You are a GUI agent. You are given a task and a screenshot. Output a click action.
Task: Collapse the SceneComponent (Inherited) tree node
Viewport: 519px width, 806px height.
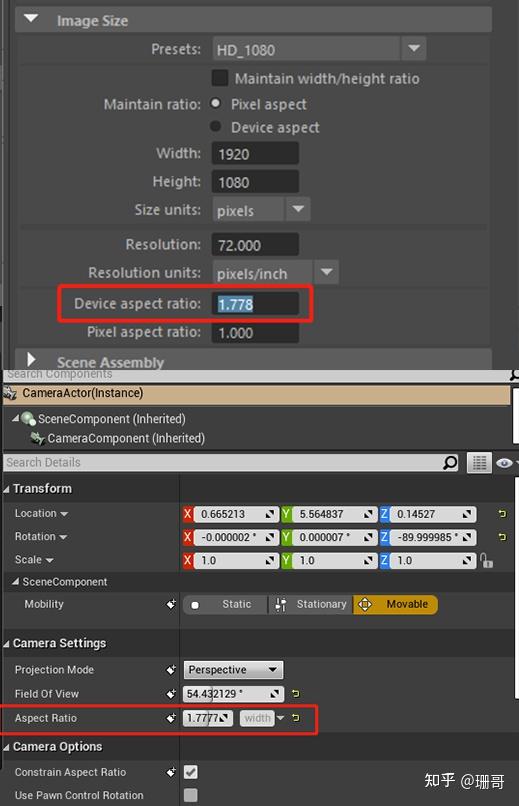(15, 419)
